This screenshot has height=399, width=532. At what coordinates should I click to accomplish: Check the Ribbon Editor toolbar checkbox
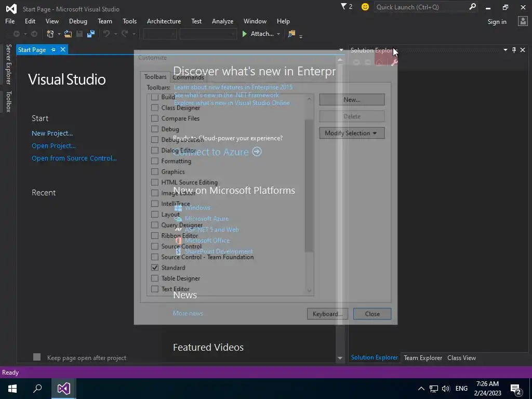pos(155,235)
